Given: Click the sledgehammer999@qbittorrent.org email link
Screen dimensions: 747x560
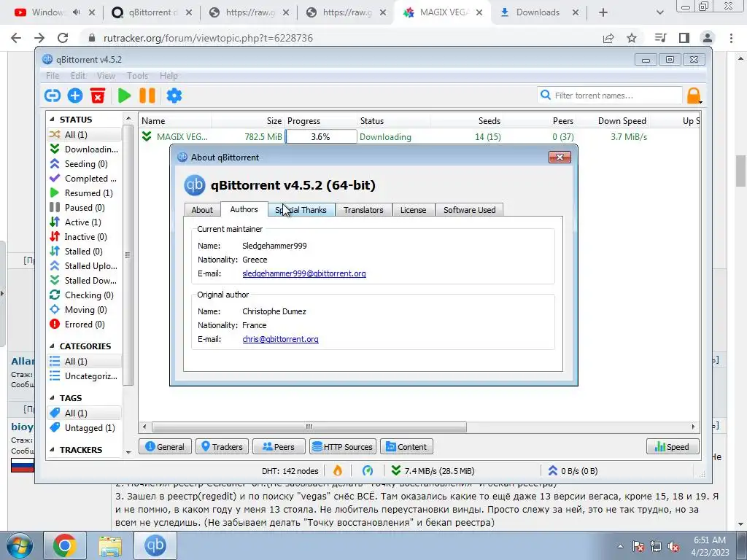Looking at the screenshot, I should point(304,273).
